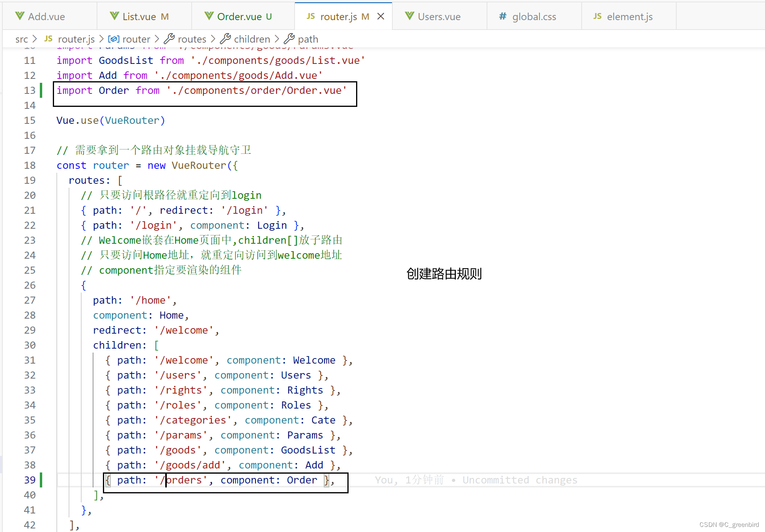Switch to the Users.vue tab
Screen dimensions: 765x532
(x=439, y=17)
